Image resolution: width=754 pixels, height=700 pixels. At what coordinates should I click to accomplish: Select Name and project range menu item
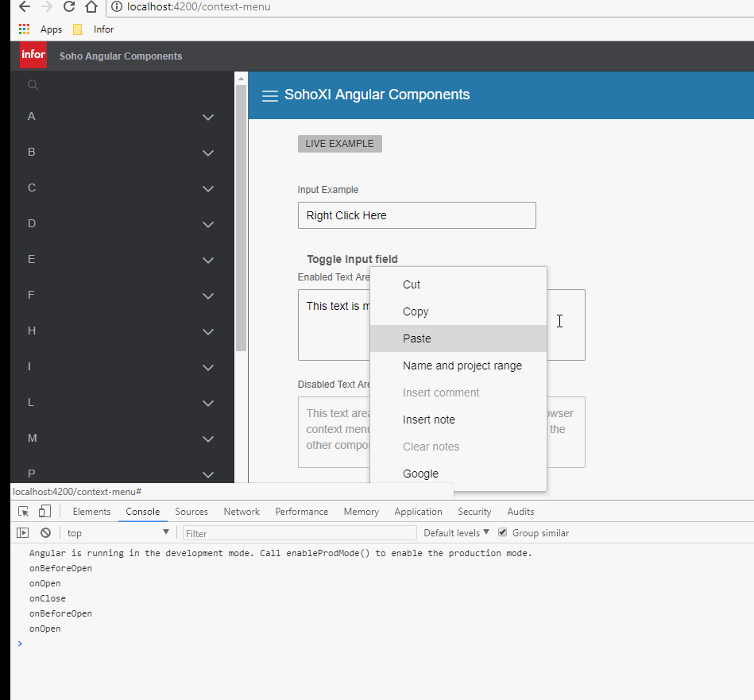[x=458, y=365]
